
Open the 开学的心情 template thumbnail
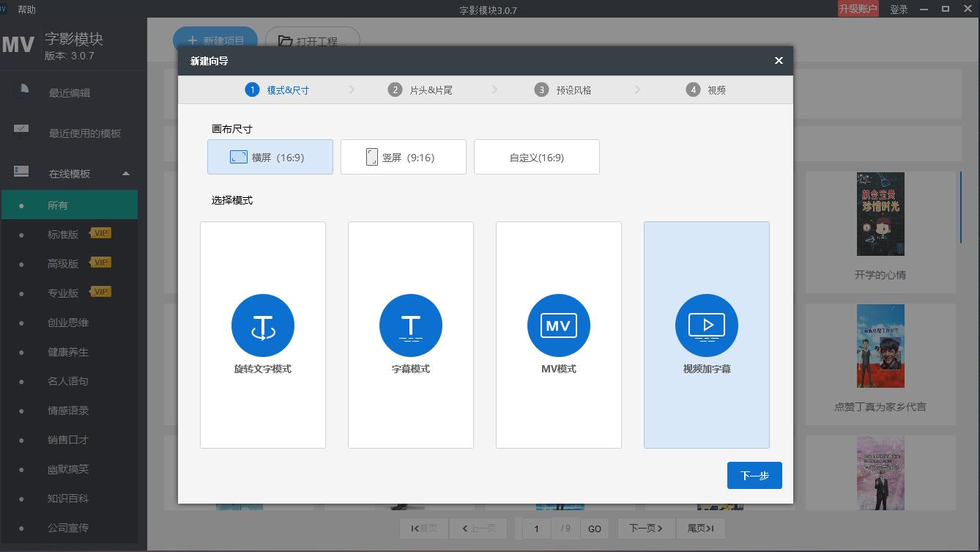880,214
